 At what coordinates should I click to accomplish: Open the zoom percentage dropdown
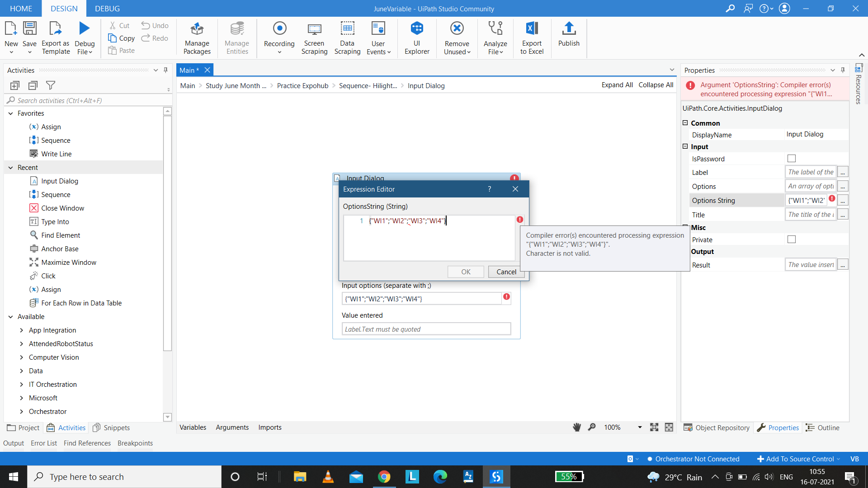tap(639, 427)
